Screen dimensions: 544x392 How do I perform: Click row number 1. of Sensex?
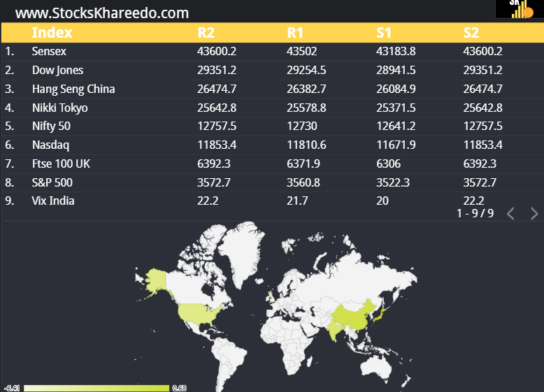(9, 51)
